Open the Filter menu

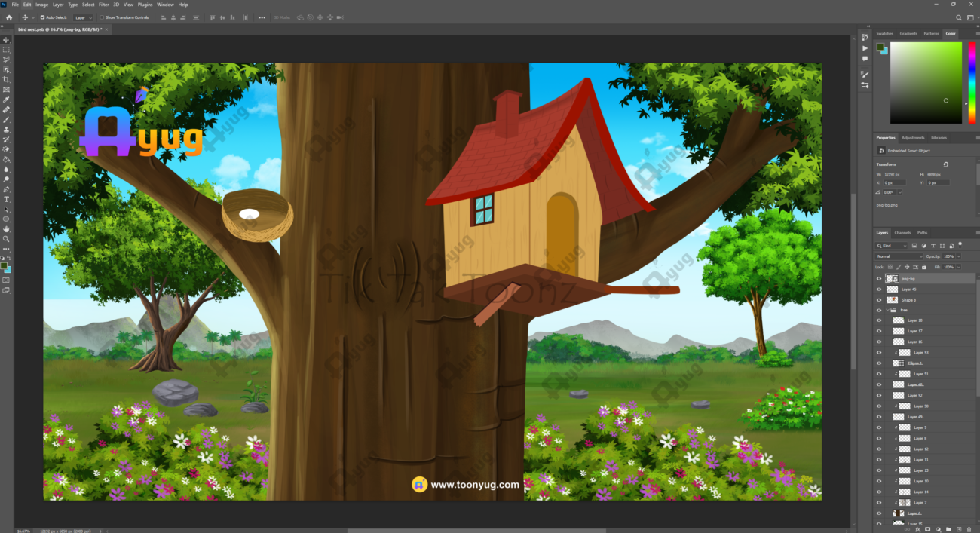pos(103,5)
